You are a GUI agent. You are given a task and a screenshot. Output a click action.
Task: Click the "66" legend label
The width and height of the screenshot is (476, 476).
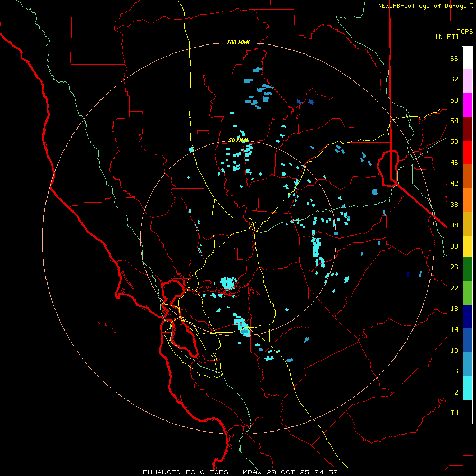click(x=454, y=58)
